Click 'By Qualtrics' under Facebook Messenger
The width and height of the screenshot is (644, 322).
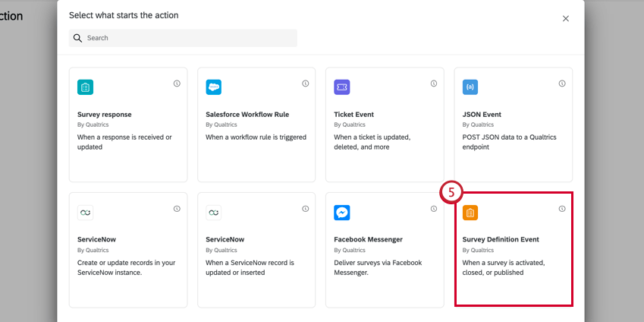pos(350,250)
